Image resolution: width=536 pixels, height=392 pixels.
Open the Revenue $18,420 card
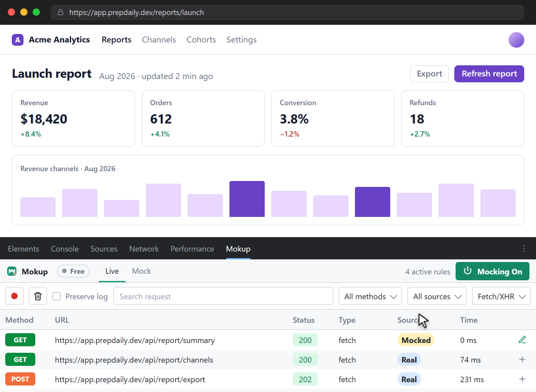(x=73, y=119)
